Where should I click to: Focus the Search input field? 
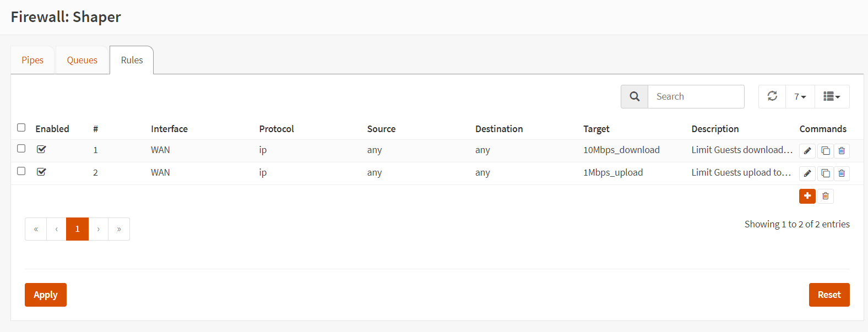[x=696, y=96]
